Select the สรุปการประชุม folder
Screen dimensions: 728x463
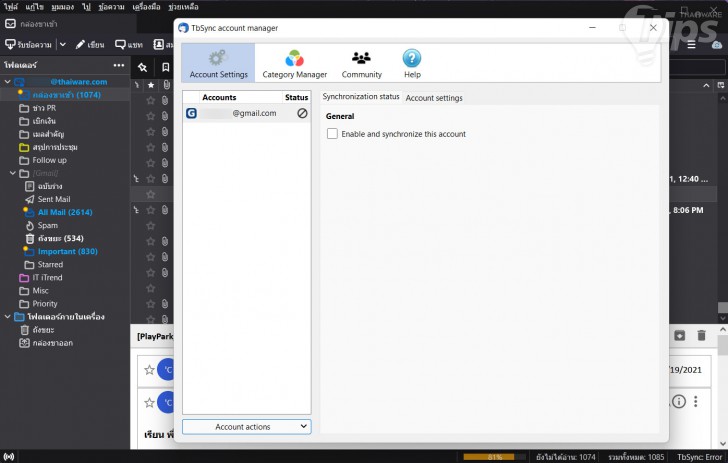pos(54,147)
